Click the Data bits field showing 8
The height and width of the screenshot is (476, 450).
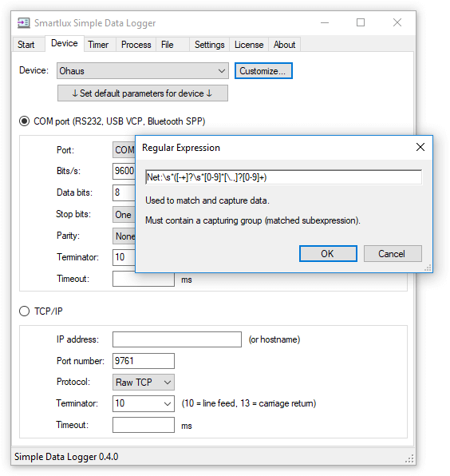(x=124, y=192)
